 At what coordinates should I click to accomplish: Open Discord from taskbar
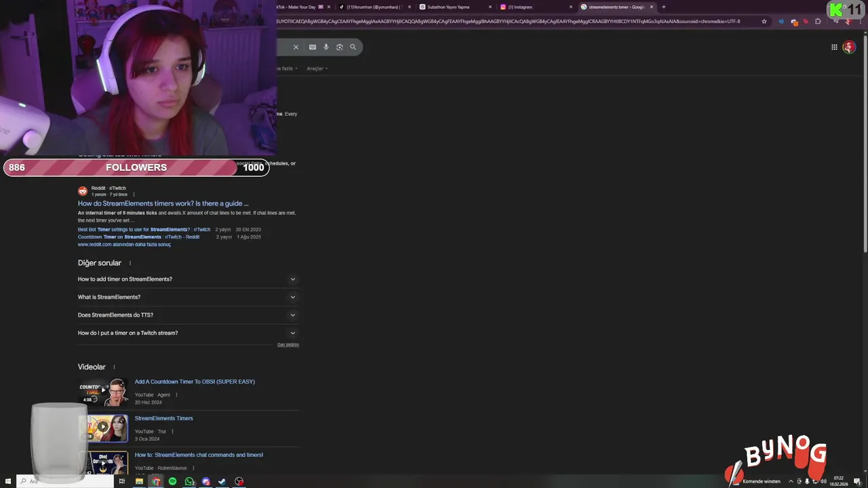(x=206, y=481)
